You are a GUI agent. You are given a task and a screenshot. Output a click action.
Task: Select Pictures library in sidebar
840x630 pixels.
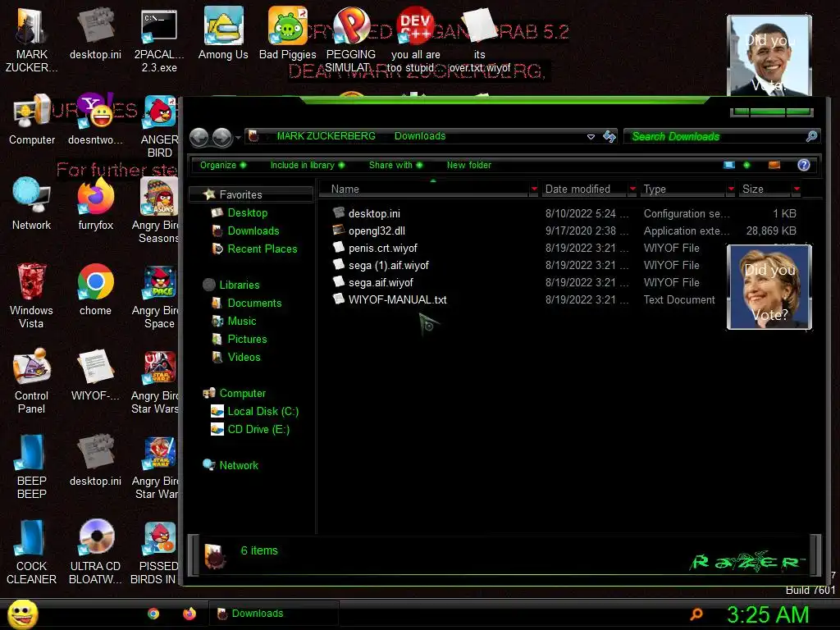point(247,339)
